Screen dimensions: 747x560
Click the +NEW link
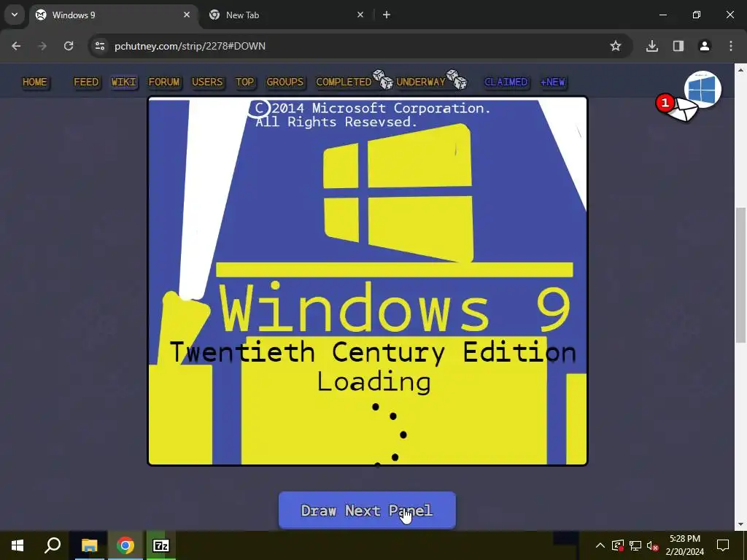click(553, 82)
